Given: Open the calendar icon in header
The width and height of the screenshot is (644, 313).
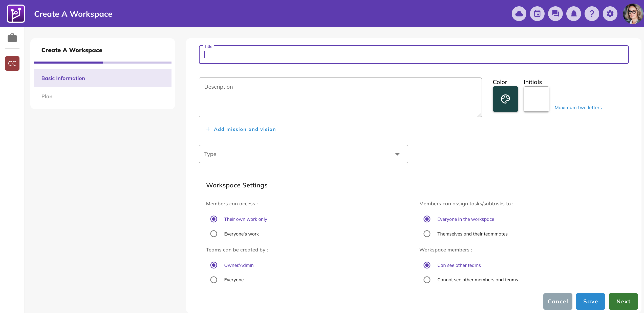Looking at the screenshot, I should tap(537, 14).
